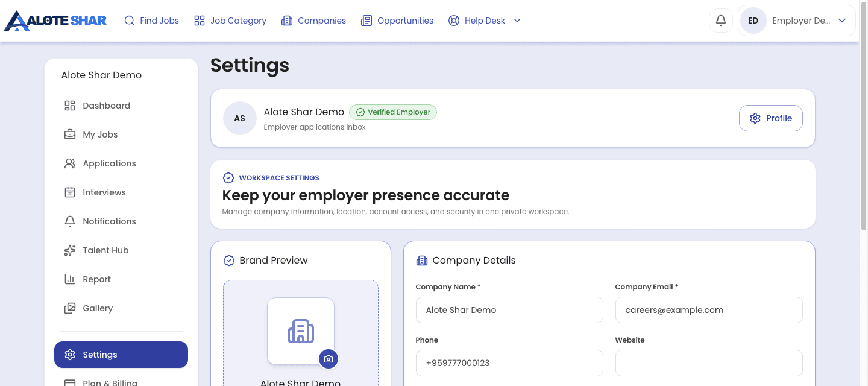Open Help Desk menu
868x386 pixels.
click(485, 21)
